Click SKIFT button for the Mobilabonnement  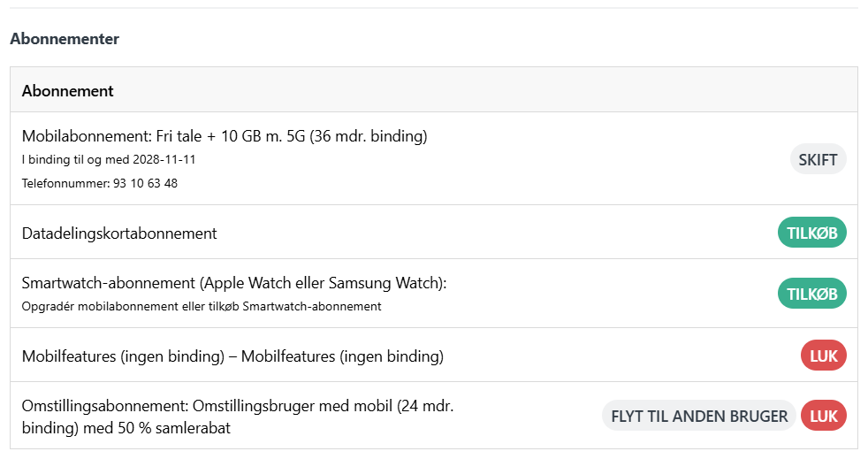818,159
